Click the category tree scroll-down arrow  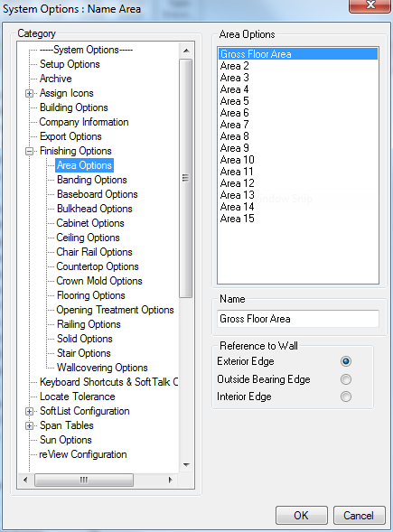pyautogui.click(x=186, y=465)
